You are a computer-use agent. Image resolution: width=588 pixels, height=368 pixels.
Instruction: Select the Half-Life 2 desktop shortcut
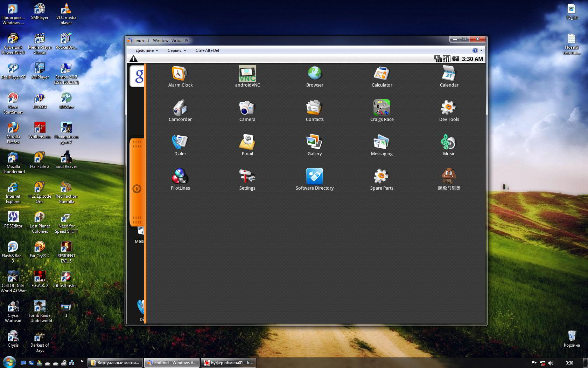pyautogui.click(x=40, y=161)
